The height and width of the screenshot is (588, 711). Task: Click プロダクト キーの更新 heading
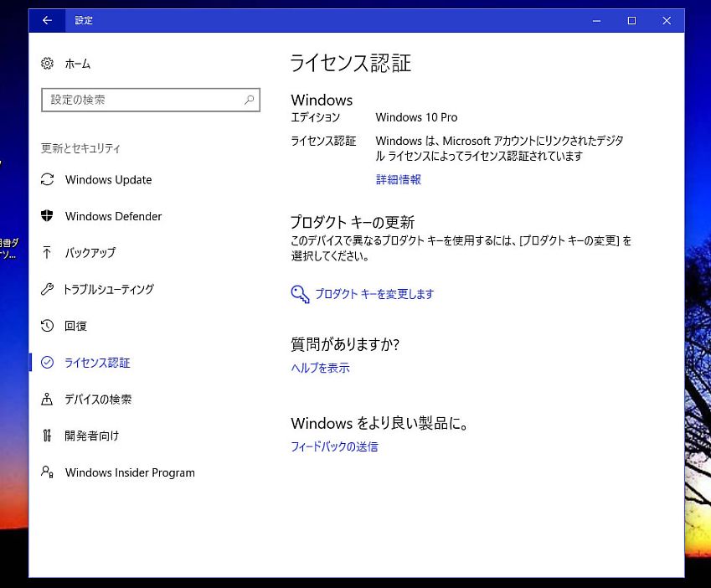pyautogui.click(x=353, y=222)
